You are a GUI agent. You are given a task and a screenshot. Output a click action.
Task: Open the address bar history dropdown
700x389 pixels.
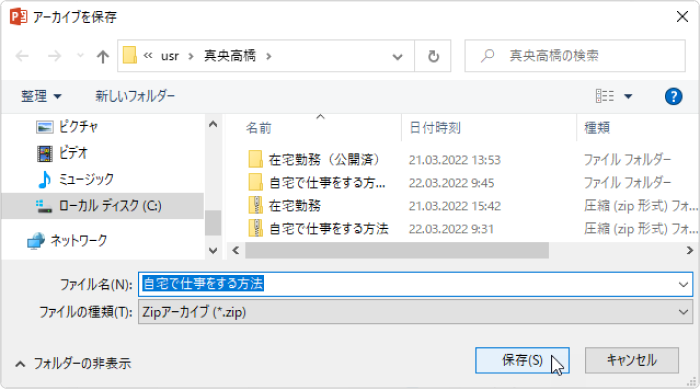pyautogui.click(x=397, y=56)
